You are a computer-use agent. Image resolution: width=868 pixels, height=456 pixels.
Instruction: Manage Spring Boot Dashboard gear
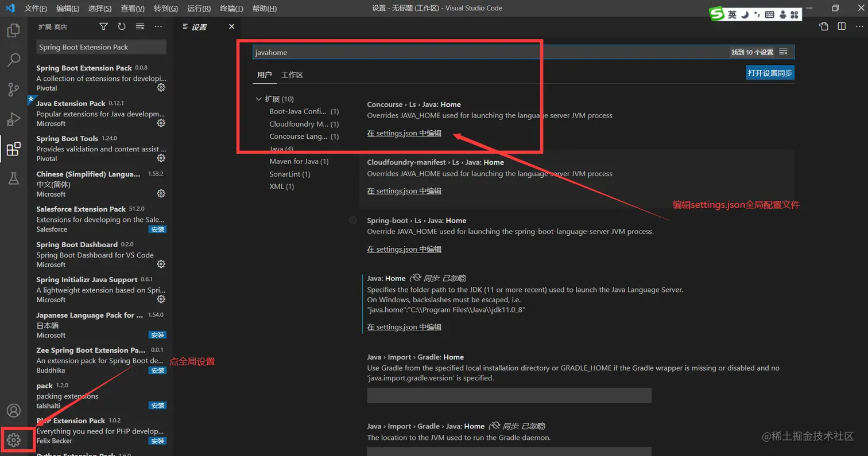(161, 264)
